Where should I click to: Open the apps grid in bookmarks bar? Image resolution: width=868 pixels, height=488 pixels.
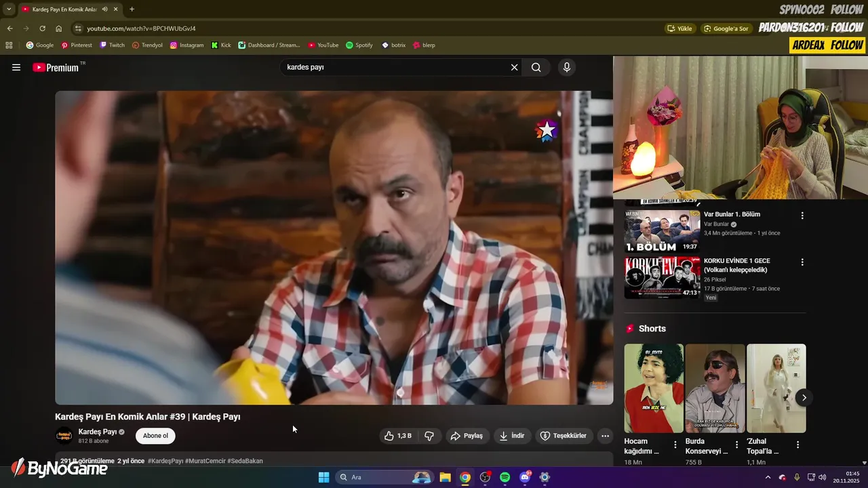click(9, 45)
